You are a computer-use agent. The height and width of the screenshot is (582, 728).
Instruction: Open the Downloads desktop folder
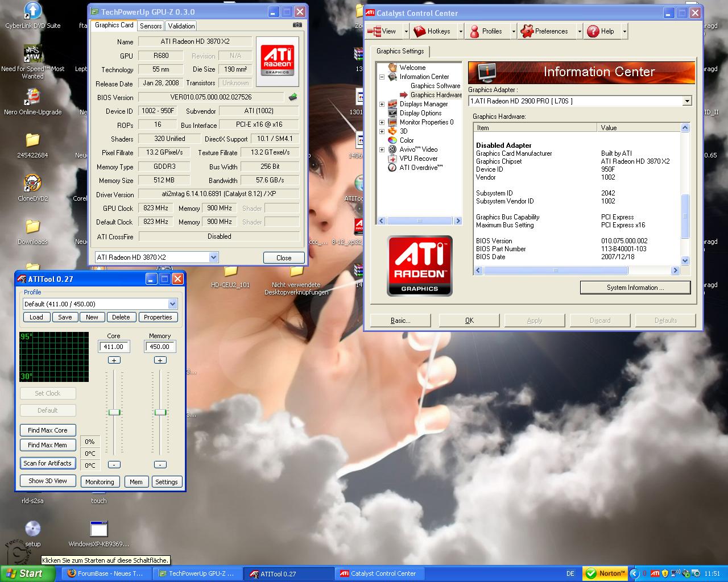click(32, 231)
